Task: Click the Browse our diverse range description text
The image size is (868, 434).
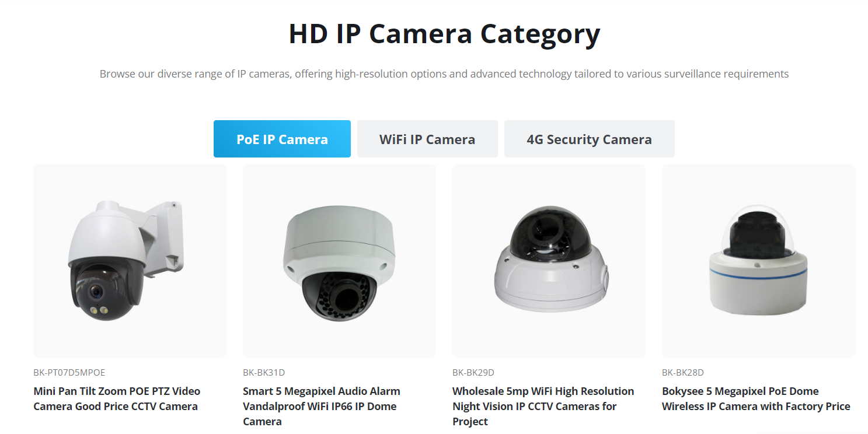Action: tap(444, 73)
